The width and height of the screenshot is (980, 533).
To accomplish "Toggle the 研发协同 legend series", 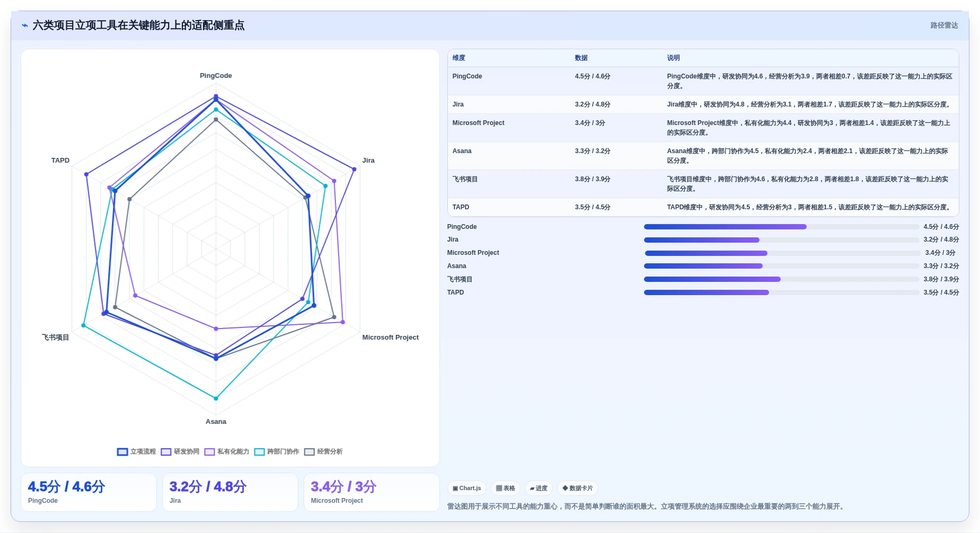I will (x=180, y=451).
